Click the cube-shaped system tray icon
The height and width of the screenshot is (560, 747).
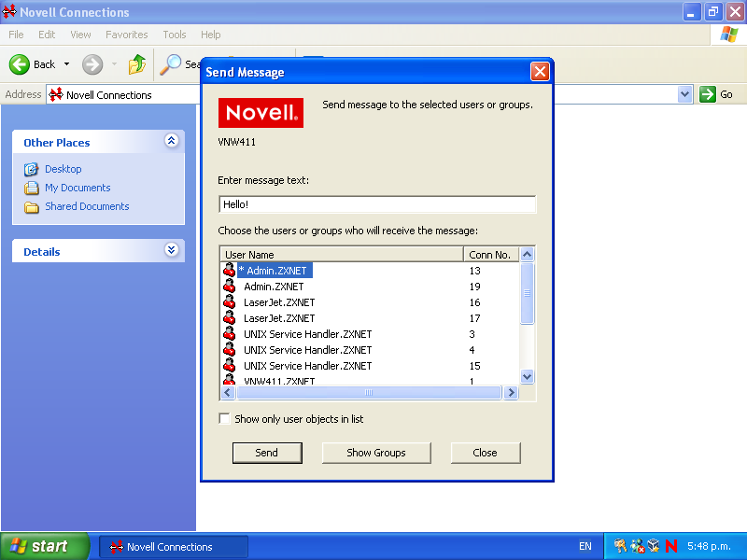pyautogui.click(x=654, y=546)
